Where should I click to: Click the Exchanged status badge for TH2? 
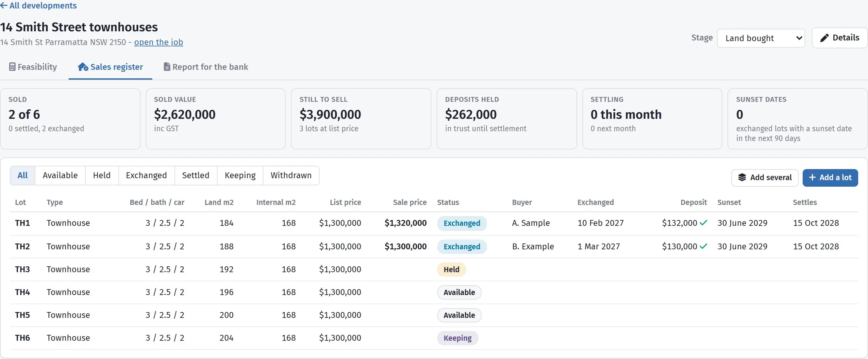pos(462,247)
